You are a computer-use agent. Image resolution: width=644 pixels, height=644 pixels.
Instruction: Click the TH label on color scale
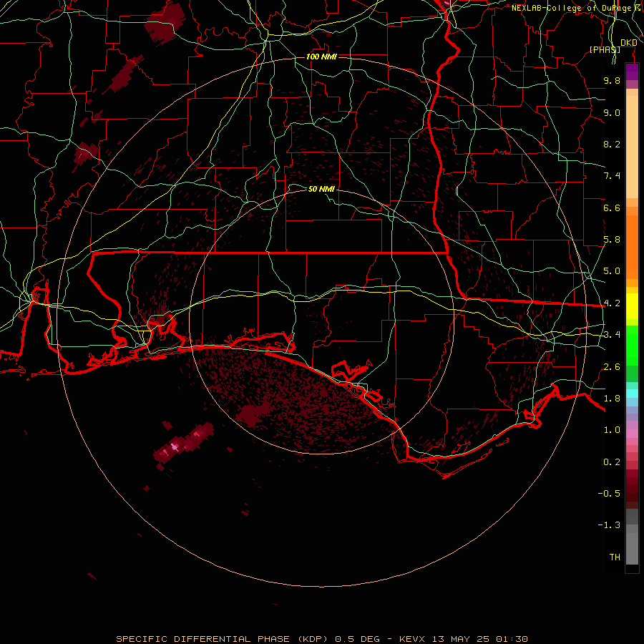point(615,557)
